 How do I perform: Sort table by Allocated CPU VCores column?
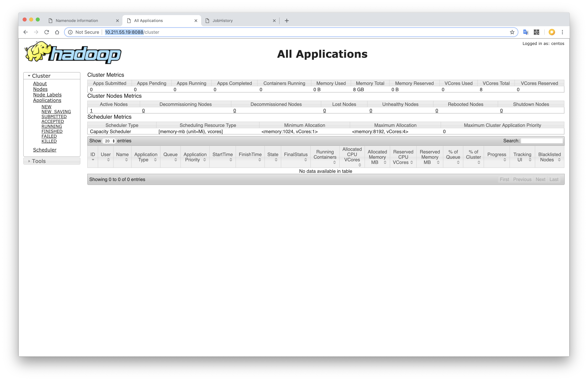coord(352,157)
